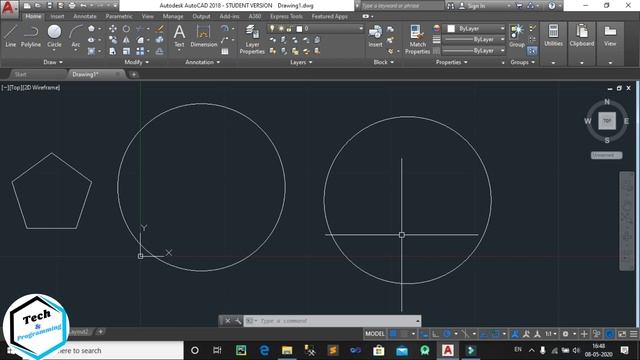The width and height of the screenshot is (640, 360).
Task: Expand the Modify panel
Action: (x=137, y=62)
